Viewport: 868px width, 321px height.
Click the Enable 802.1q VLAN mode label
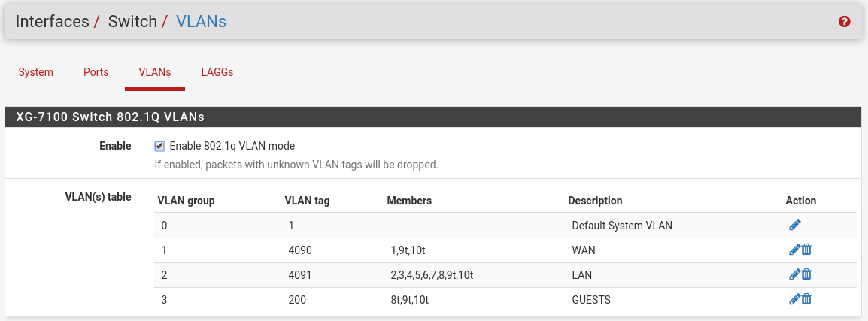[232, 146]
